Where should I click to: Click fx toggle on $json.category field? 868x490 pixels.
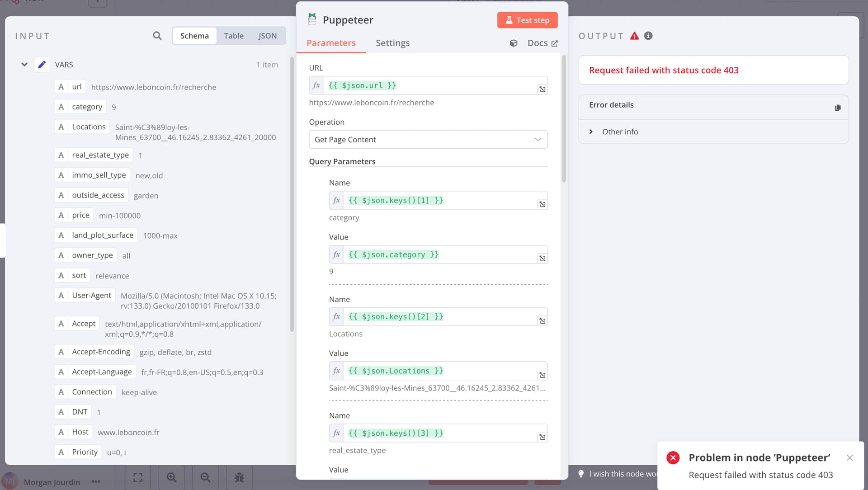(x=336, y=254)
